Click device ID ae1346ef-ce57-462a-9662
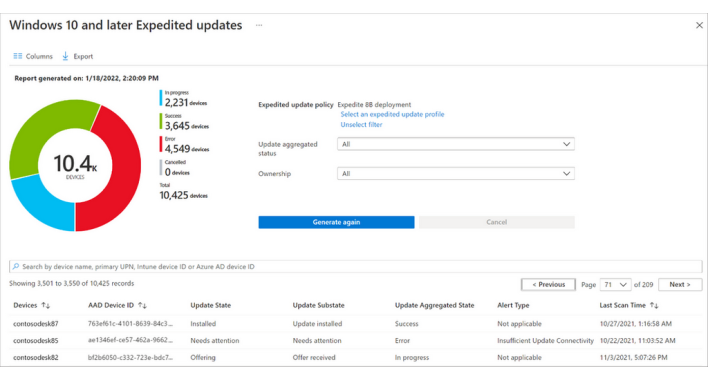This screenshot has width=708, height=380. 130,340
